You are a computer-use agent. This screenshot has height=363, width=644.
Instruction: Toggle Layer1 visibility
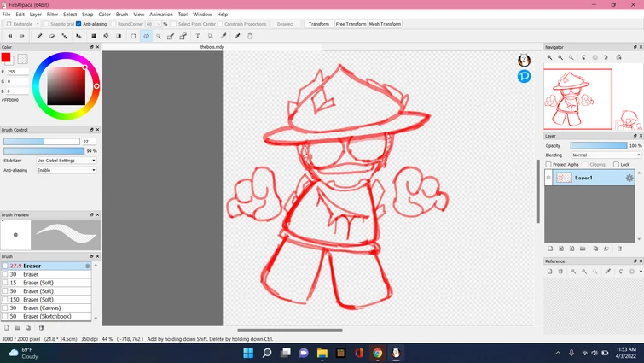click(x=548, y=178)
